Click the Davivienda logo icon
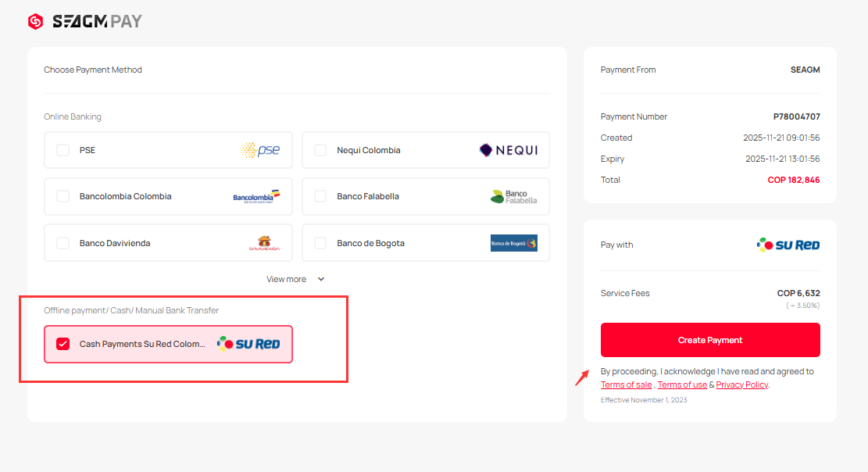The image size is (868, 472). click(264, 243)
